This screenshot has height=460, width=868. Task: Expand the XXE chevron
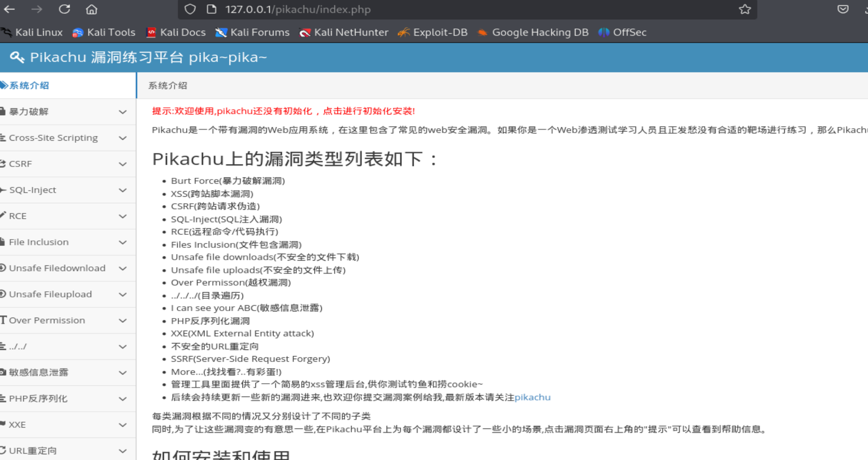pyautogui.click(x=123, y=425)
